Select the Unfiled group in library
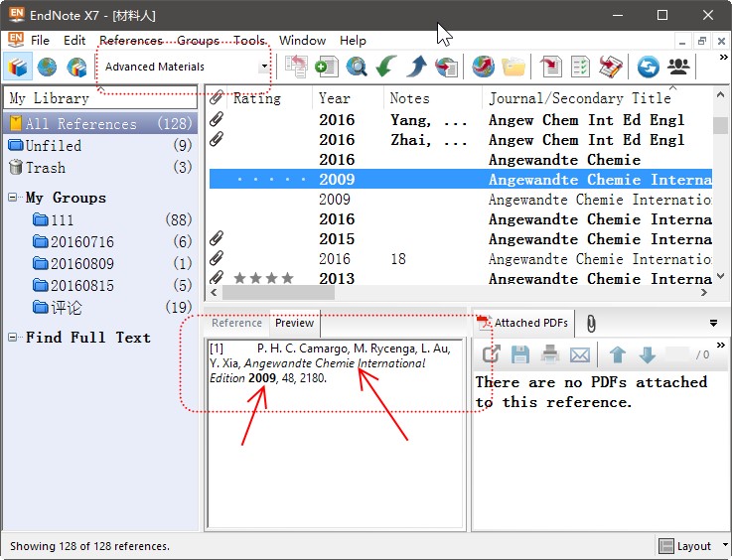This screenshot has height=560, width=732. click(54, 145)
